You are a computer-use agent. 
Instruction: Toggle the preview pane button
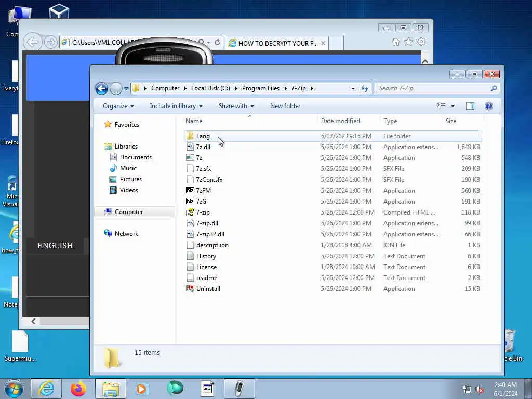coord(470,106)
